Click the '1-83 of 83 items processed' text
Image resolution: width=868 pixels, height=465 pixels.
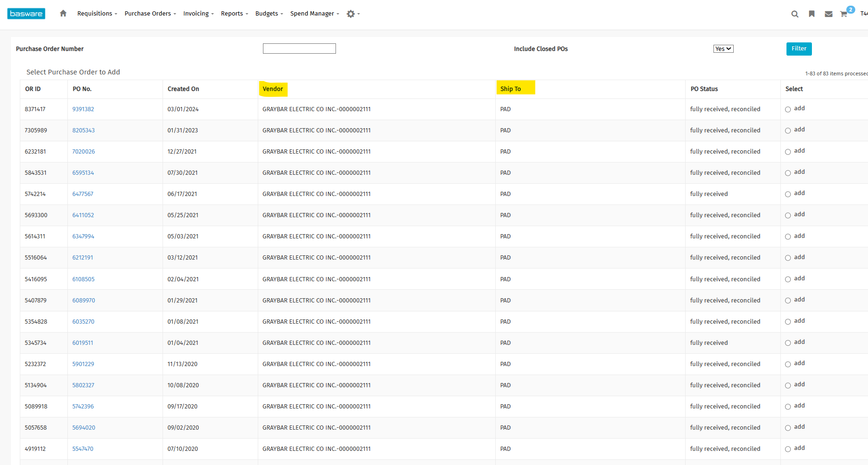[x=836, y=73]
